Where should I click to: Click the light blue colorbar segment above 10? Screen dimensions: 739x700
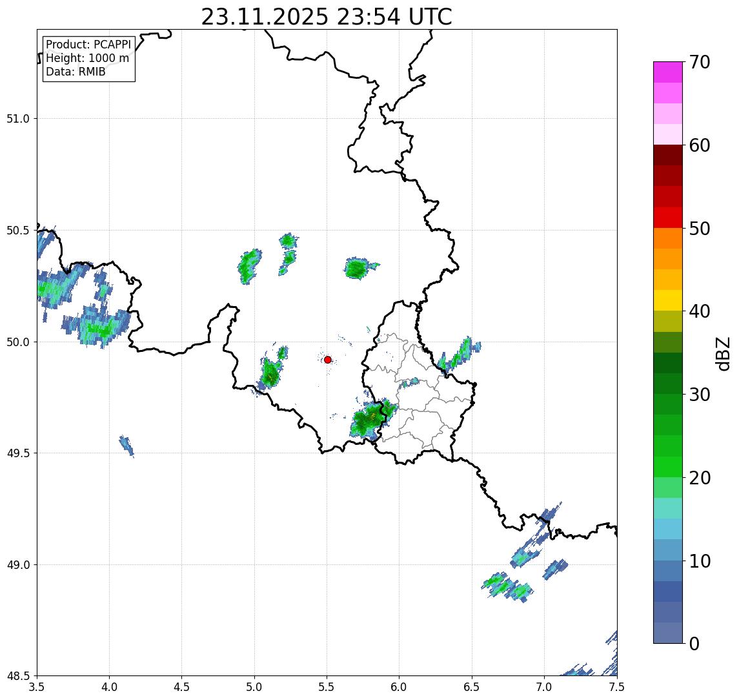668,550
